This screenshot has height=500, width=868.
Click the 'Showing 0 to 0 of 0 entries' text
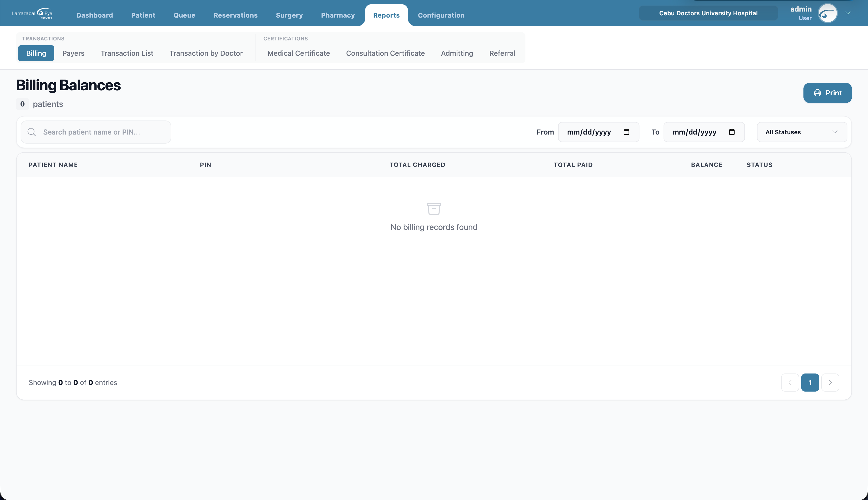pyautogui.click(x=73, y=383)
